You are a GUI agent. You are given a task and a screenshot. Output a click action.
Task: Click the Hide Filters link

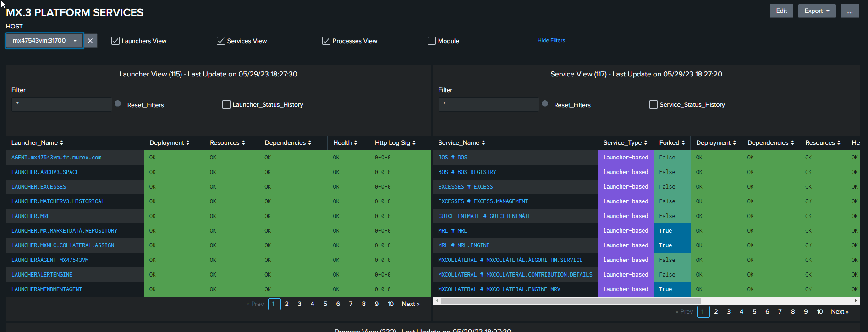click(x=551, y=40)
